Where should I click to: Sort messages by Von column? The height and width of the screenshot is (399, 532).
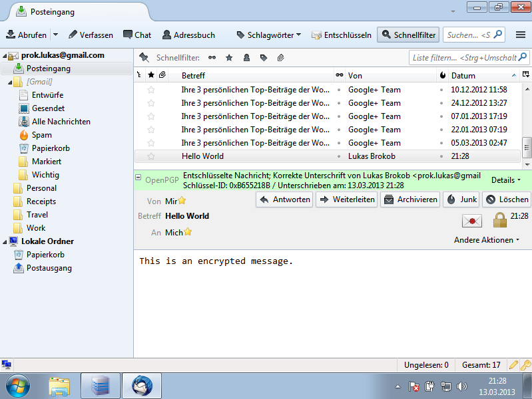[391, 75]
